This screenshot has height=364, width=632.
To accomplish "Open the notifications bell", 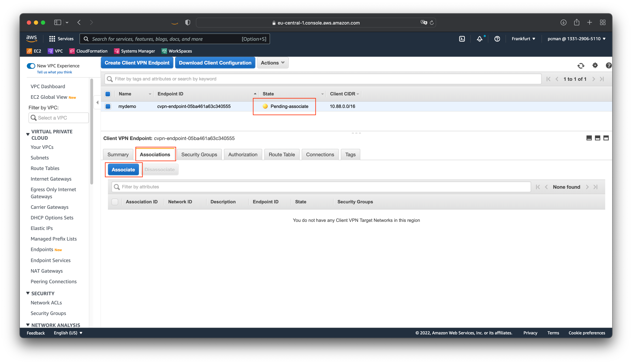I will pyautogui.click(x=479, y=39).
